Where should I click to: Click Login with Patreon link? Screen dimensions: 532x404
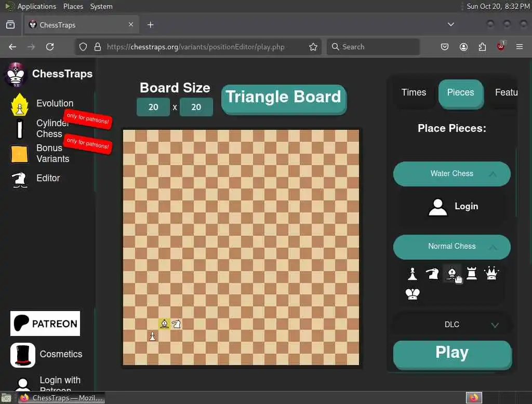click(x=60, y=385)
